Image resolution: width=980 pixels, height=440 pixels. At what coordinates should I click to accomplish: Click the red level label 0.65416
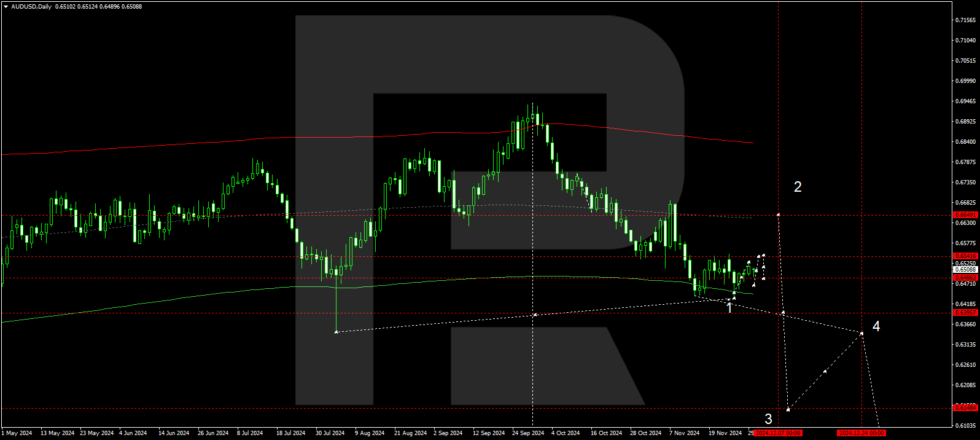965,256
